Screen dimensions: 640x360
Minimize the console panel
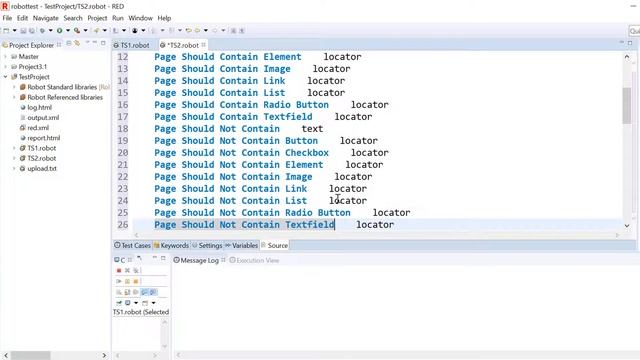pos(155,258)
